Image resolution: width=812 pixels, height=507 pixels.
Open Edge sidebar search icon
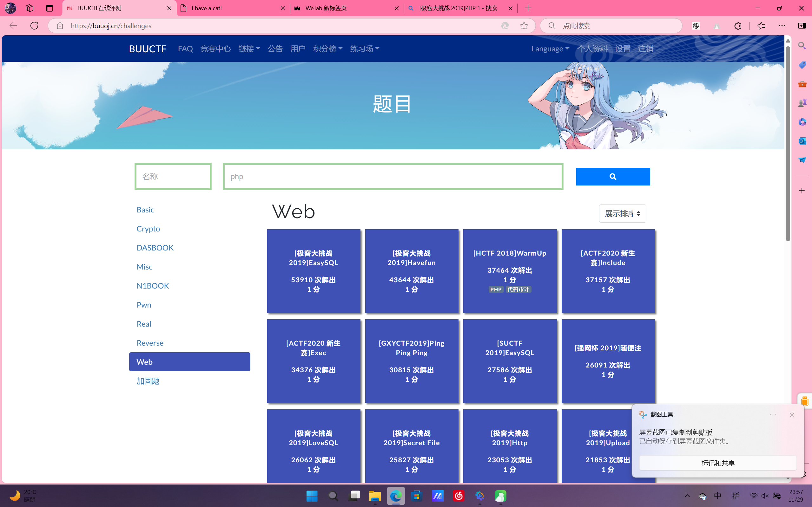pyautogui.click(x=802, y=46)
